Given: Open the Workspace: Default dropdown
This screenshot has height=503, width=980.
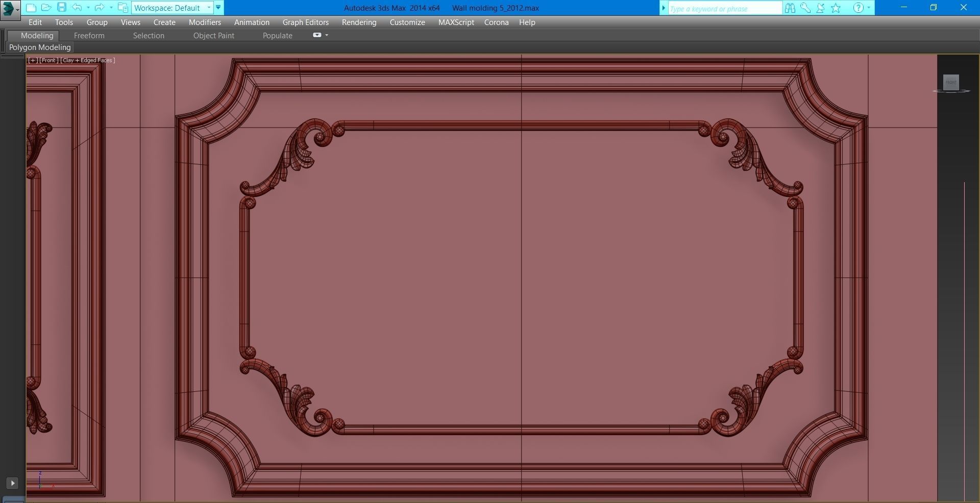Looking at the screenshot, I should (x=172, y=8).
